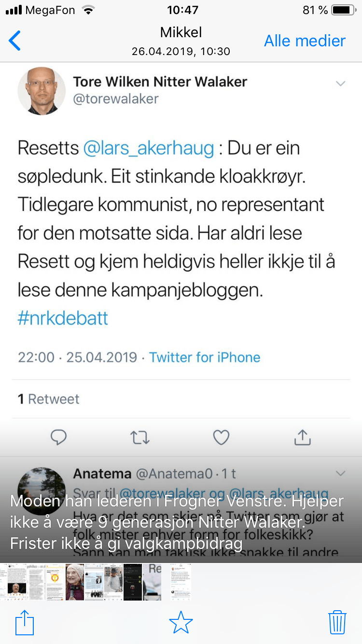This screenshot has width=362, height=644.
Task: Select thumbnail of woman in white hat
Action: click(x=75, y=582)
